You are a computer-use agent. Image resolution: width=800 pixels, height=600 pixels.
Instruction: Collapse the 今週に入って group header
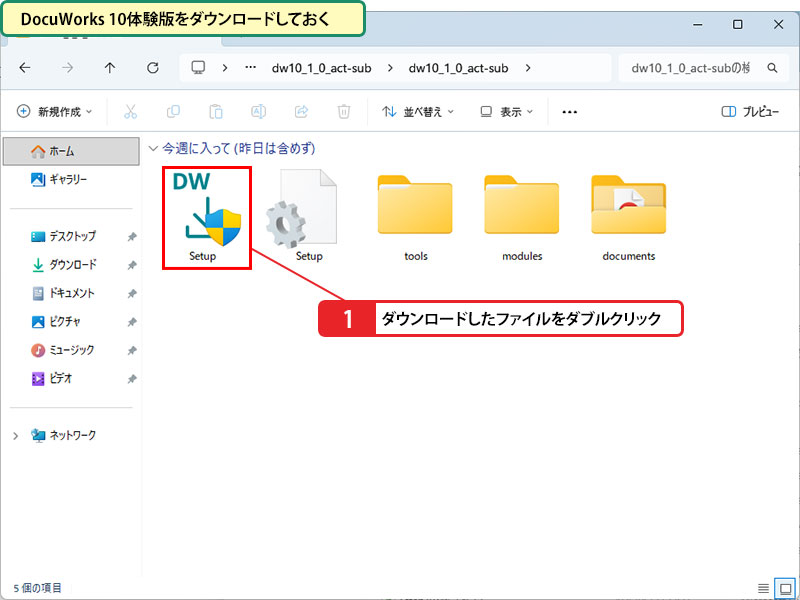coord(152,148)
